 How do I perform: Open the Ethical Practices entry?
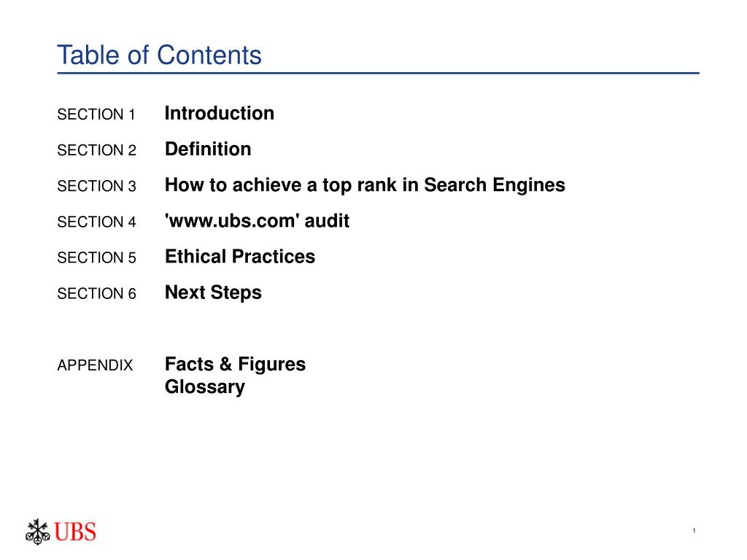coord(239,257)
